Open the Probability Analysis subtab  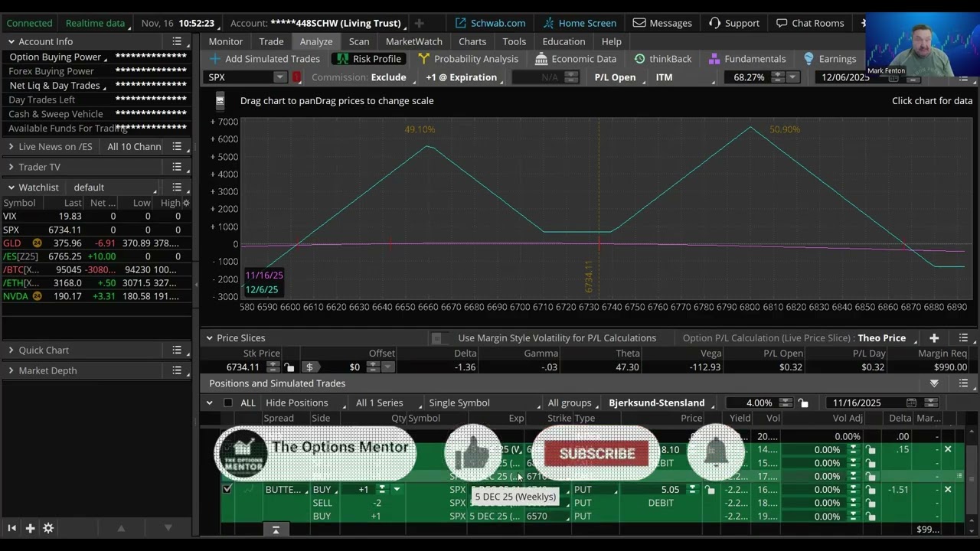pos(468,59)
